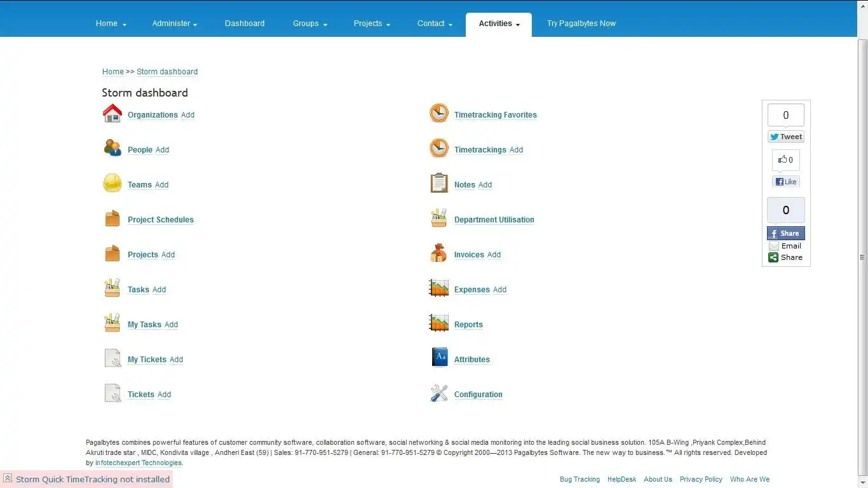Viewport: 868px width, 488px height.
Task: Open the Groups dropdown menu
Action: pos(310,24)
